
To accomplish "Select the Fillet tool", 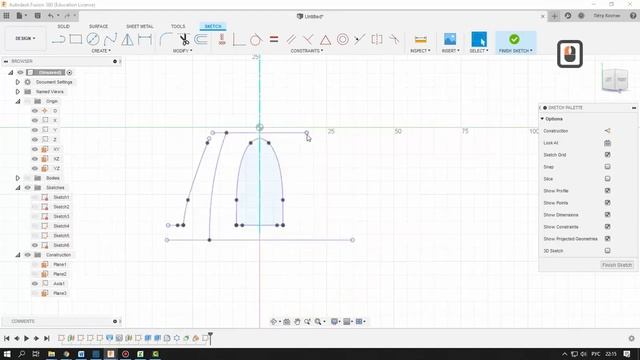I will pyautogui.click(x=165, y=40).
